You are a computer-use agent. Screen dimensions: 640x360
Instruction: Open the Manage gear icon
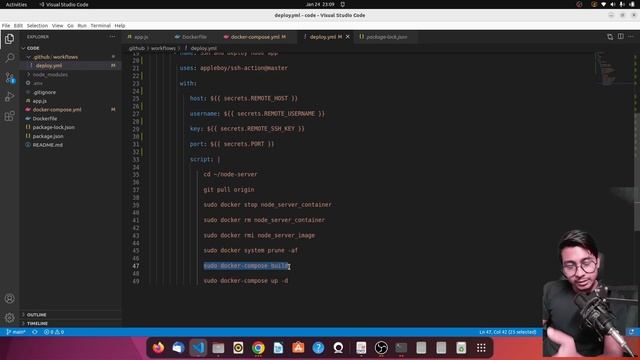pyautogui.click(x=9, y=317)
